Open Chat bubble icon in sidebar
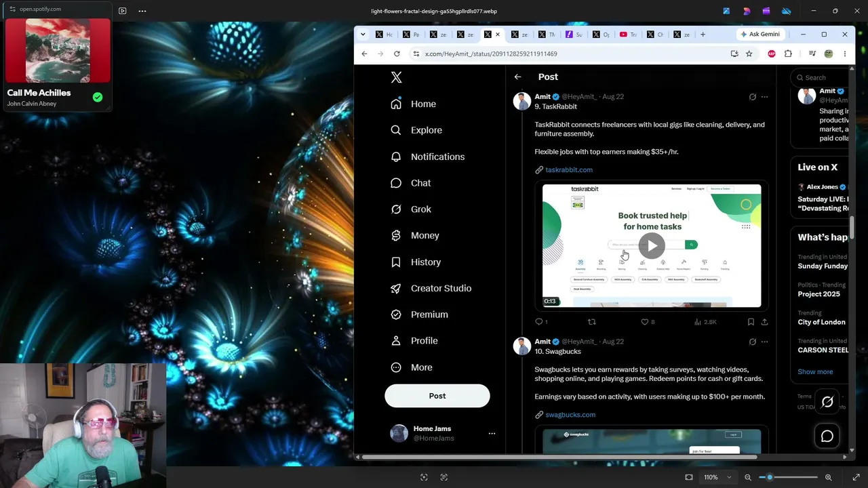The height and width of the screenshot is (488, 868). [x=396, y=183]
